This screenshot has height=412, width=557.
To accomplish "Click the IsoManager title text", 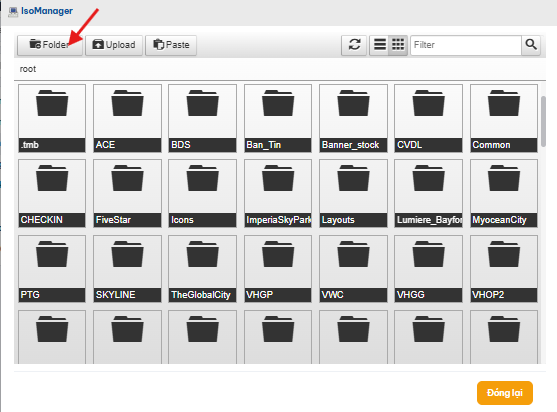I will tap(47, 11).
